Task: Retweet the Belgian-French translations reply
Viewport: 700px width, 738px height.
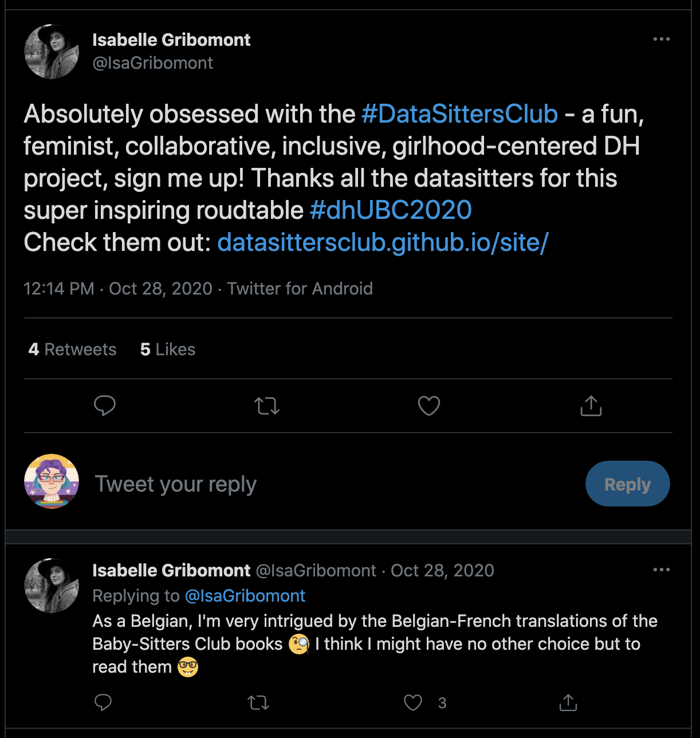Action: tap(258, 702)
